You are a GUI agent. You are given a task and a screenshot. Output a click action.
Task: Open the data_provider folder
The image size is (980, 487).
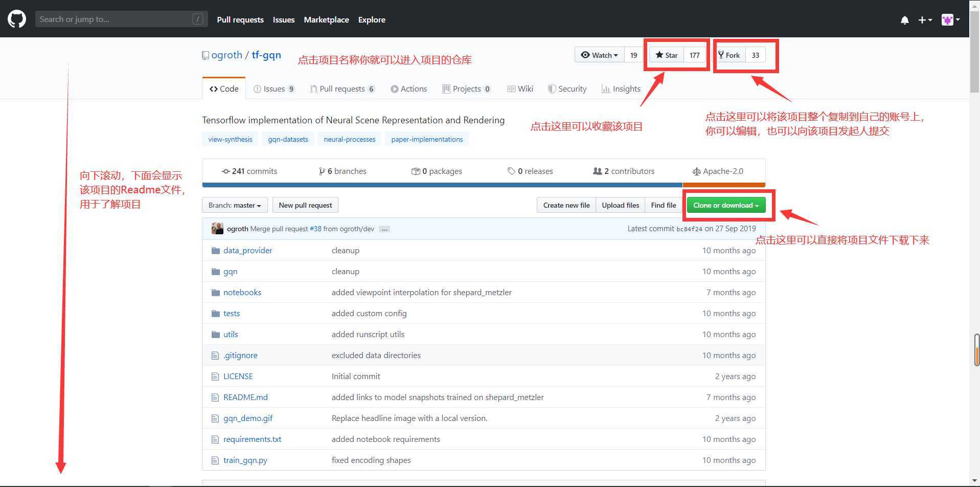point(247,250)
